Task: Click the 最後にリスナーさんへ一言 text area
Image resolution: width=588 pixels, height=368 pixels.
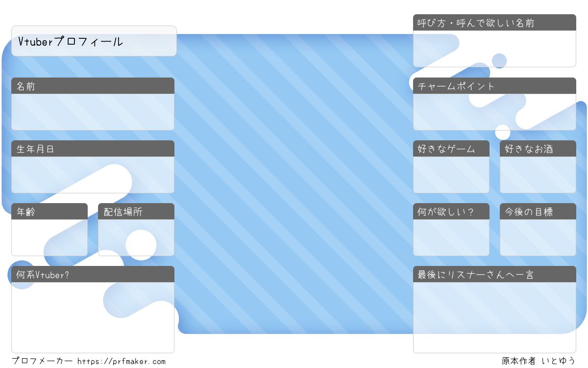Action: tap(494, 317)
